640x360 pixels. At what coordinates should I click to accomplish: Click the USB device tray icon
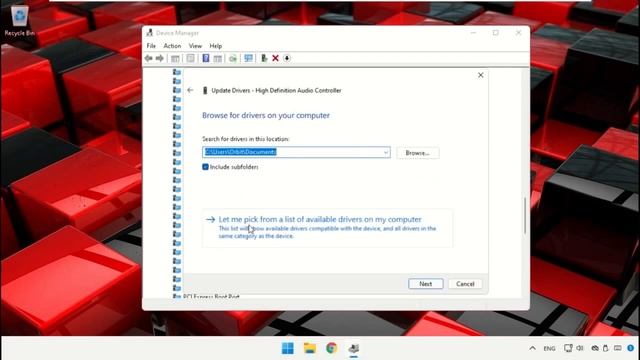coord(606,348)
